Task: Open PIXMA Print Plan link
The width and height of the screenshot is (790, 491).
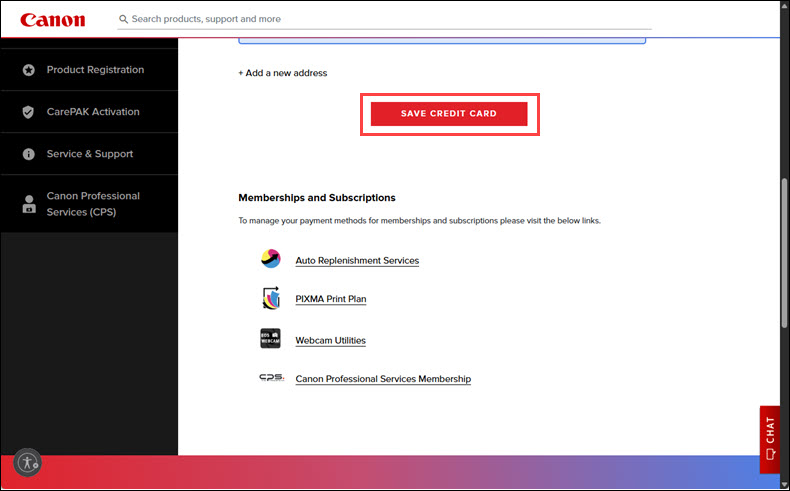Action: point(331,299)
